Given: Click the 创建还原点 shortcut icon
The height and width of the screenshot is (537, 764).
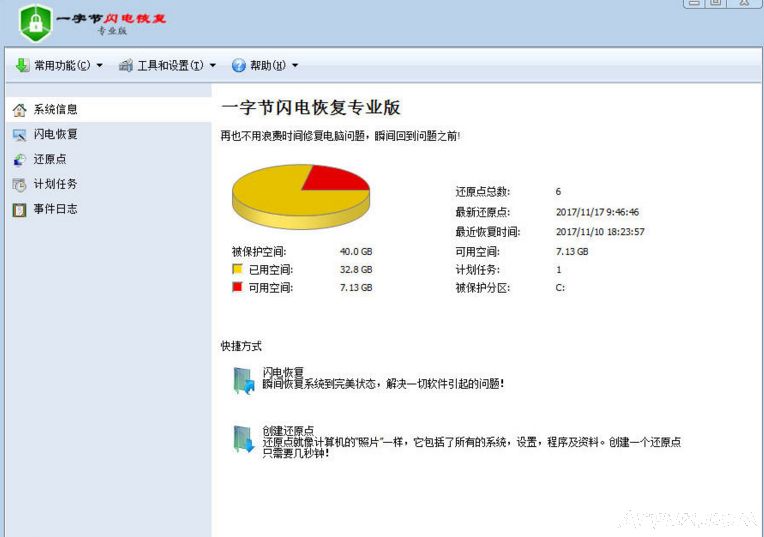Looking at the screenshot, I should coord(244,439).
